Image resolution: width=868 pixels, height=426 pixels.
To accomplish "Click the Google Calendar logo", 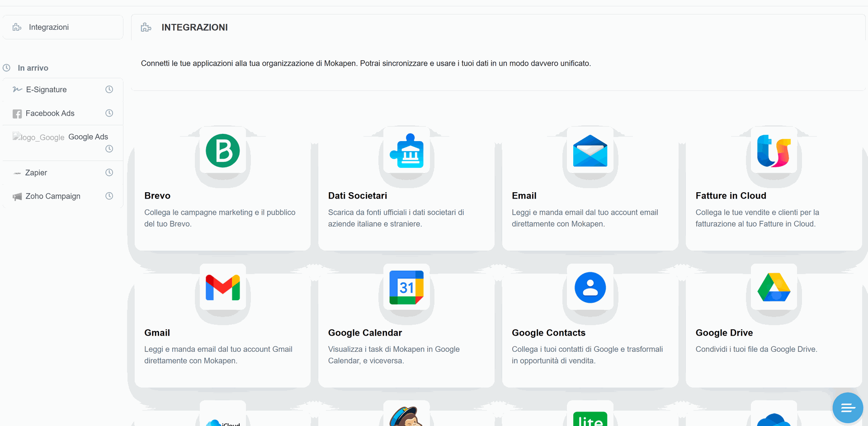I will pyautogui.click(x=407, y=288).
